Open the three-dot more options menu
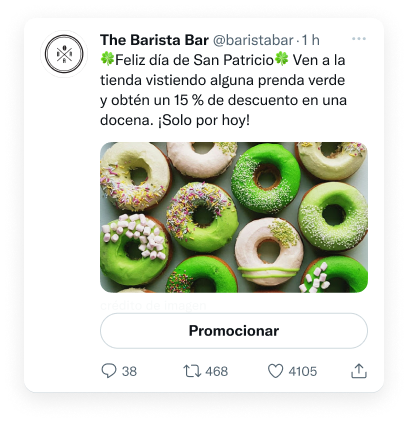Screen dimensions: 408x423 coord(359,39)
